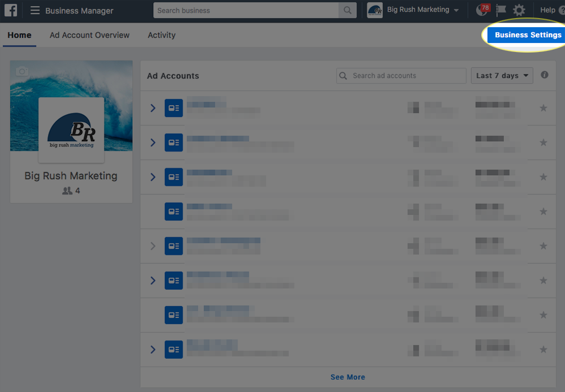Open the hamburger navigation menu
The width and height of the screenshot is (565, 392).
[34, 10]
